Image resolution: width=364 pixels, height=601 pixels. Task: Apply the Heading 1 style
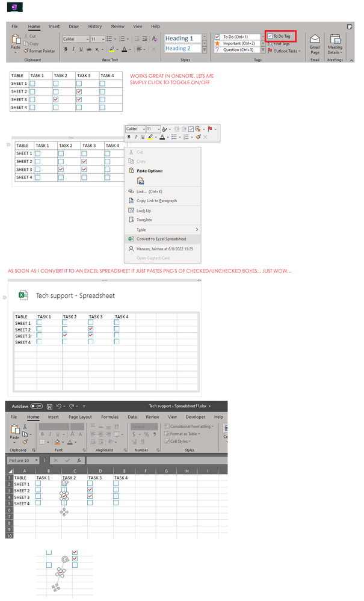pyautogui.click(x=183, y=39)
